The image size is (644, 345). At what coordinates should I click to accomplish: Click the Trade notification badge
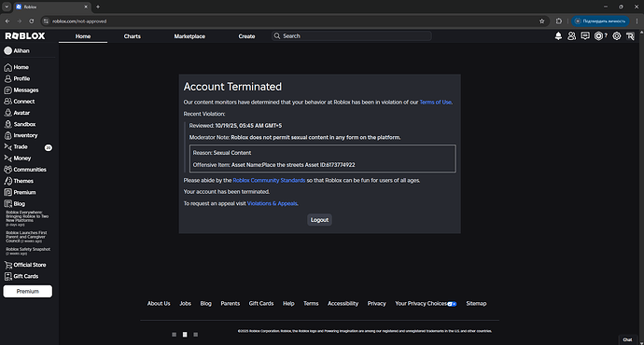48,147
